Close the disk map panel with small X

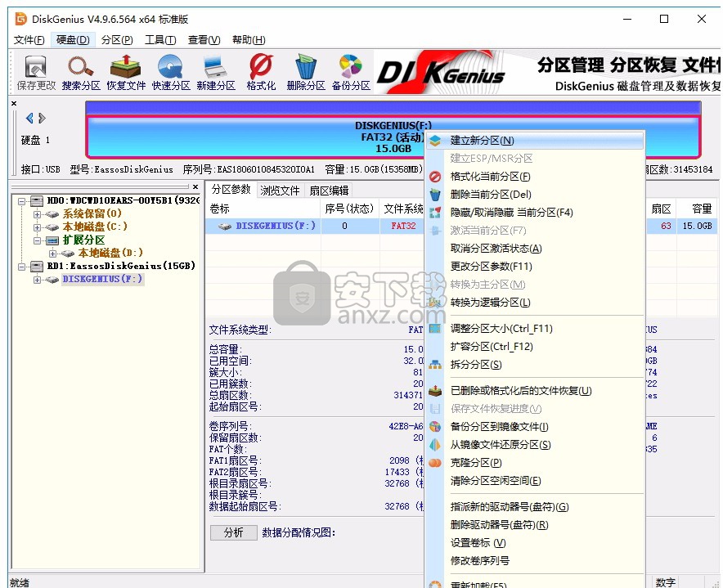point(14,103)
